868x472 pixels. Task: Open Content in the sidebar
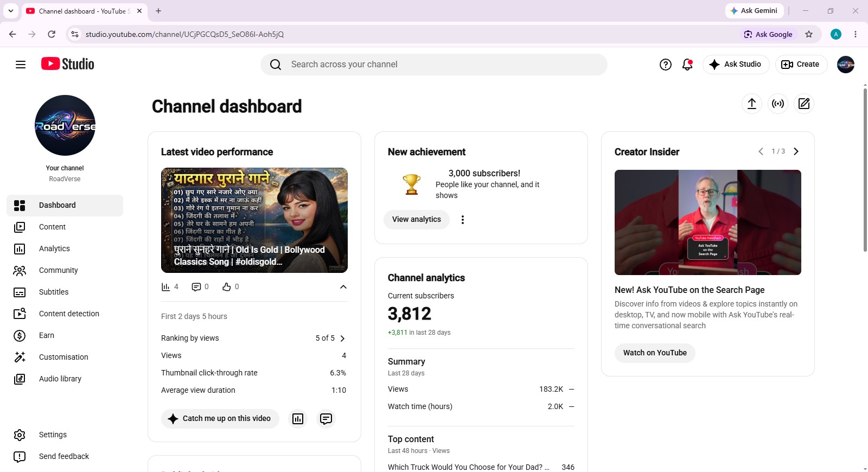pos(65,227)
